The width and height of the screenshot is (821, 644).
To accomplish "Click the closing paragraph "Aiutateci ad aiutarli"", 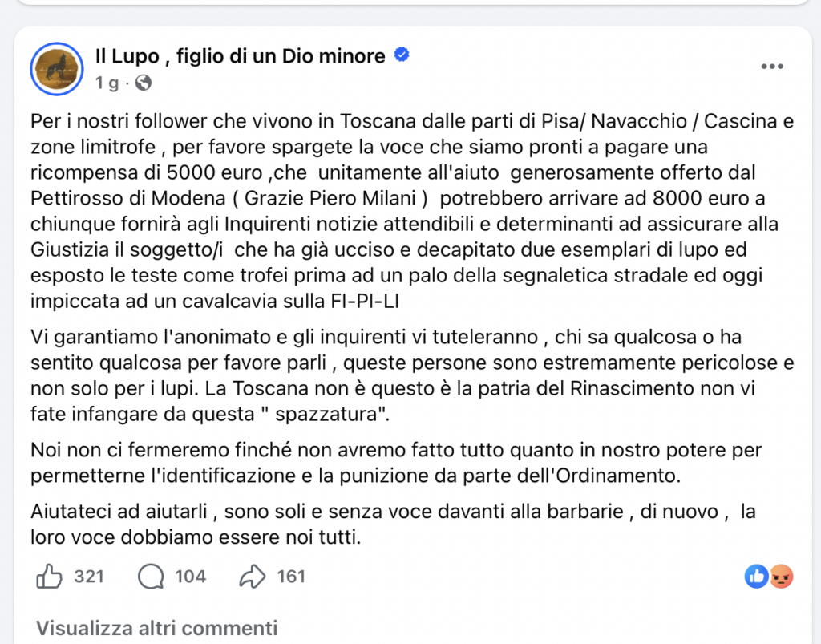I will coord(393,523).
